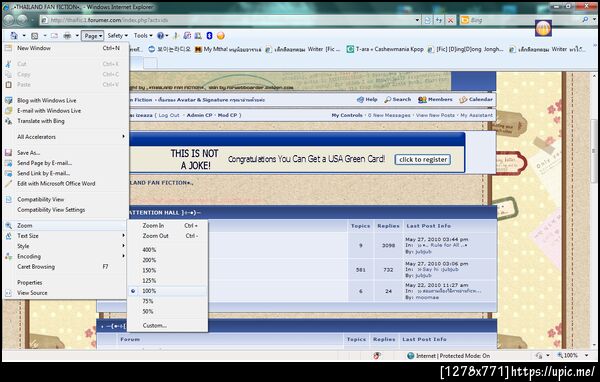Open the Help question mark icon
Image resolution: width=600 pixels, height=382 pixels.
point(160,36)
